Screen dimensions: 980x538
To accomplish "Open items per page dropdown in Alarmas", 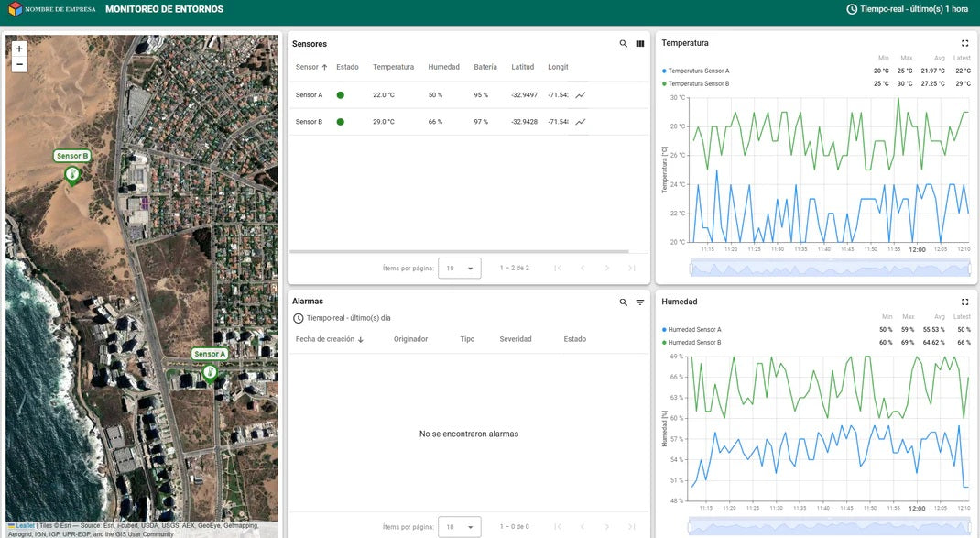I will coord(460,527).
